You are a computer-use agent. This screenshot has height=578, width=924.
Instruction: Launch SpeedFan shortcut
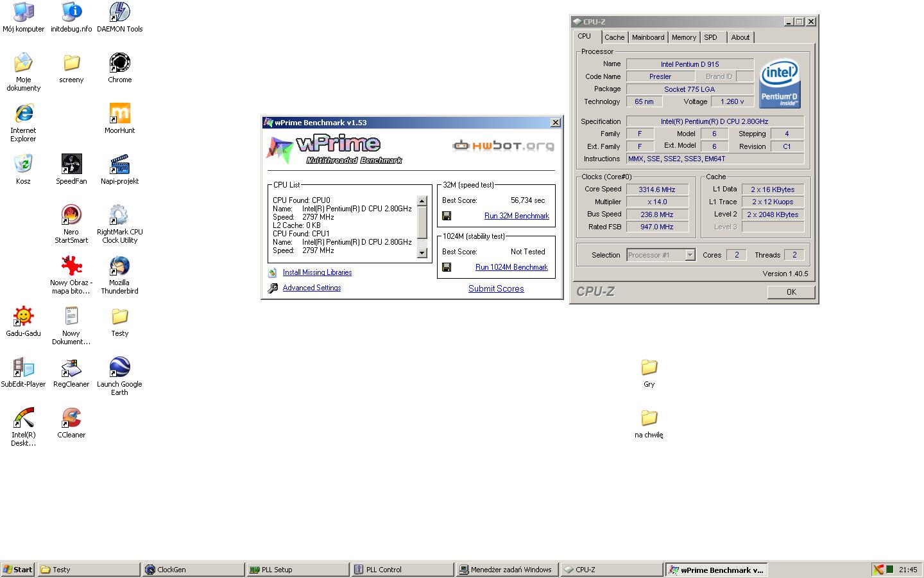[71, 164]
